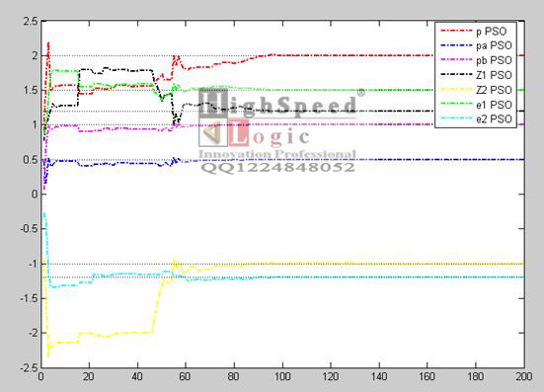Click the QQ1224848052 watermark text
Screen dimensions: 544x392
point(278,167)
